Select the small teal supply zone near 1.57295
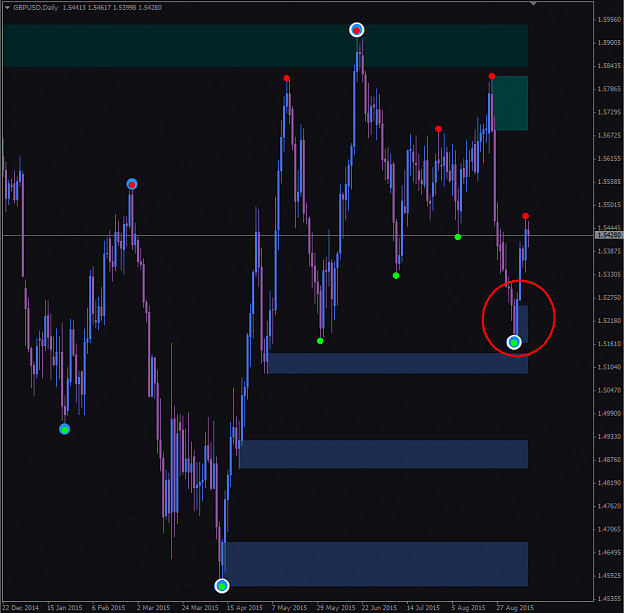 (511, 103)
